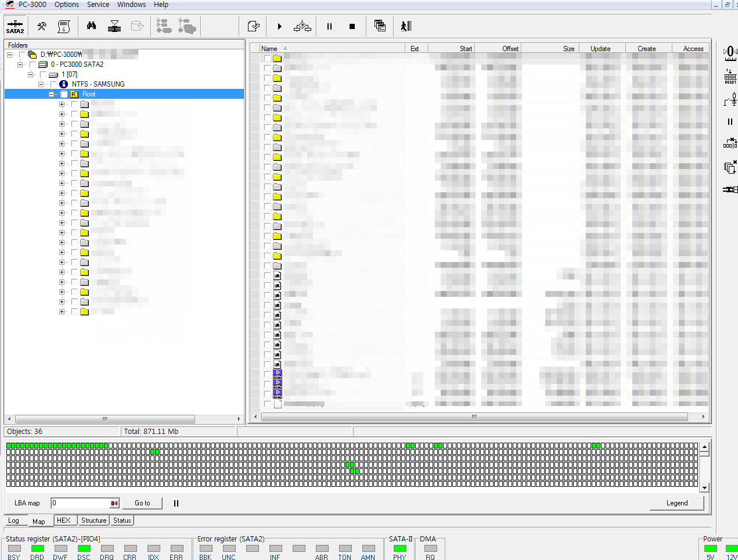The height and width of the screenshot is (560, 738).
Task: Click the binoculars search icon
Action: 91,26
